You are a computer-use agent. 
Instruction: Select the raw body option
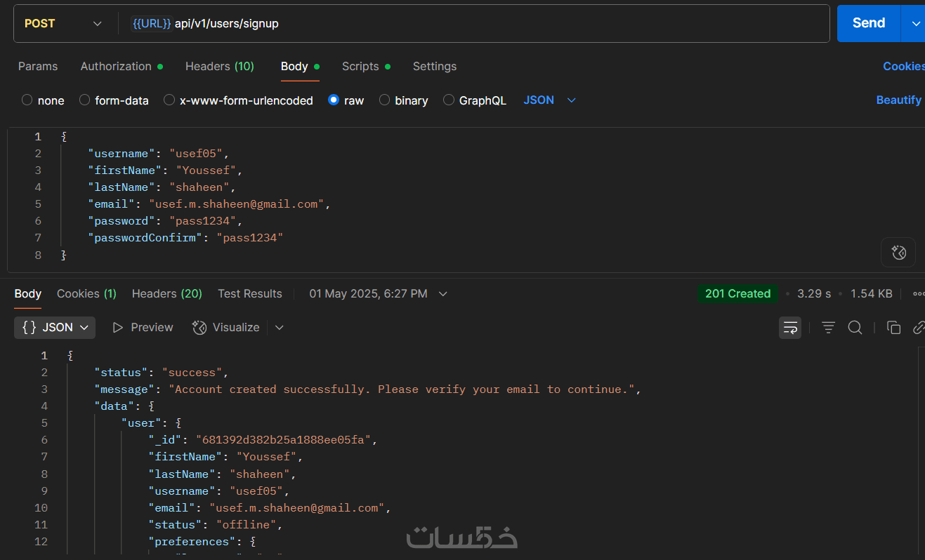346,100
